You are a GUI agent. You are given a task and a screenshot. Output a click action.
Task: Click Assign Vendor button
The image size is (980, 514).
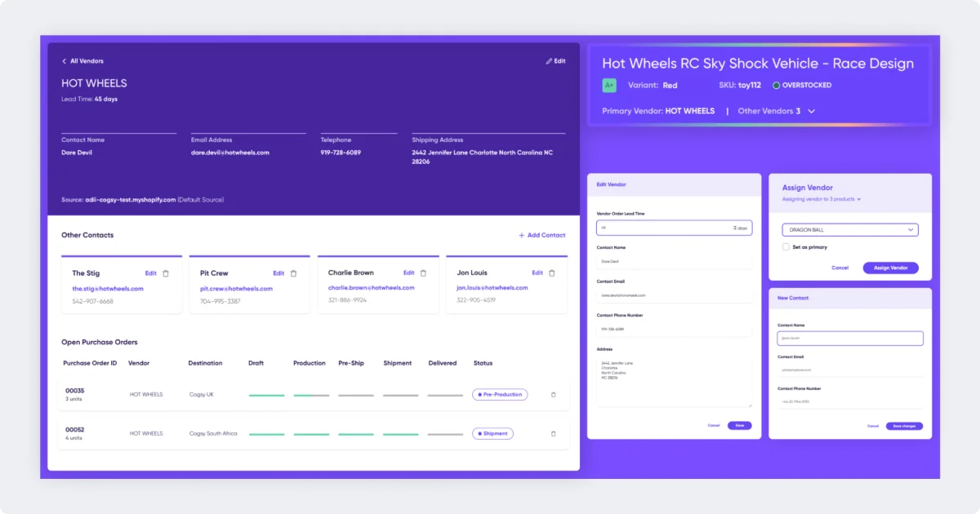pyautogui.click(x=891, y=268)
